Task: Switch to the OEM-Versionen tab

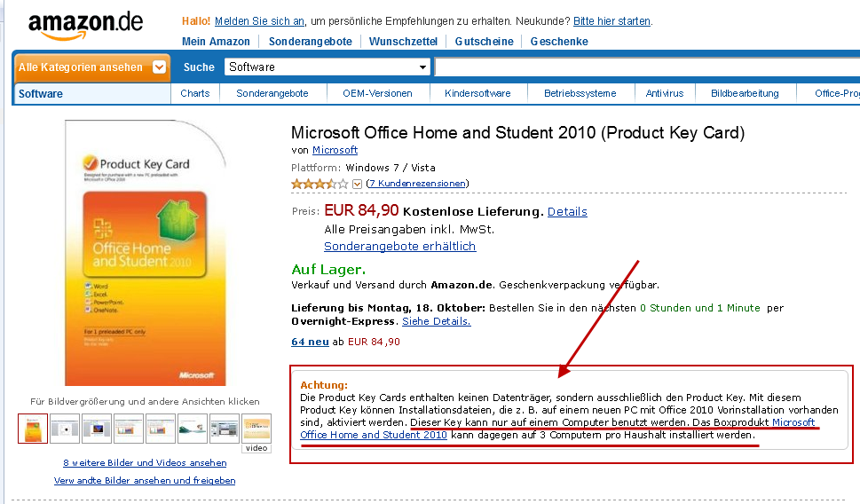Action: pos(377,93)
